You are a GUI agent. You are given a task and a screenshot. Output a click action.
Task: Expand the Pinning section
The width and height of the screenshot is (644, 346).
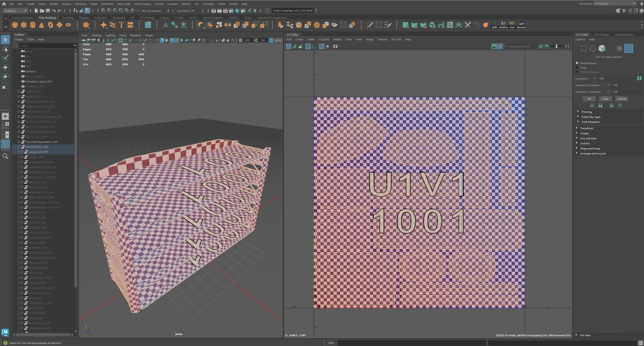[586, 112]
